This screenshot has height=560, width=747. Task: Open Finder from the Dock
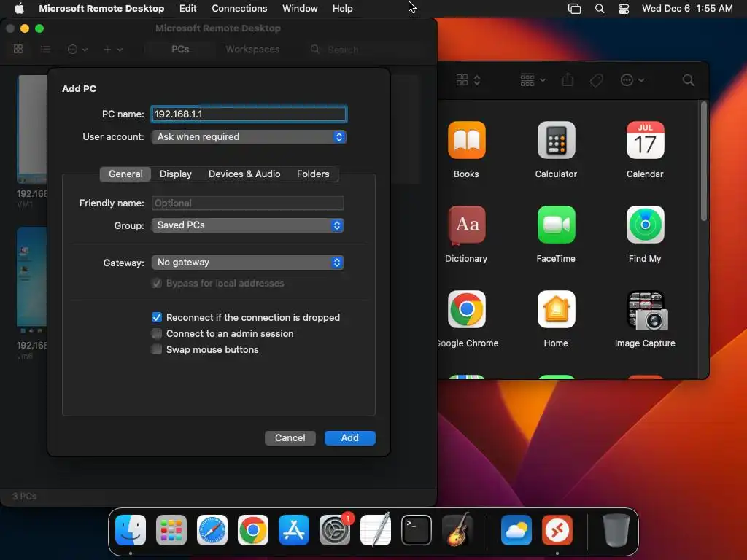point(131,529)
